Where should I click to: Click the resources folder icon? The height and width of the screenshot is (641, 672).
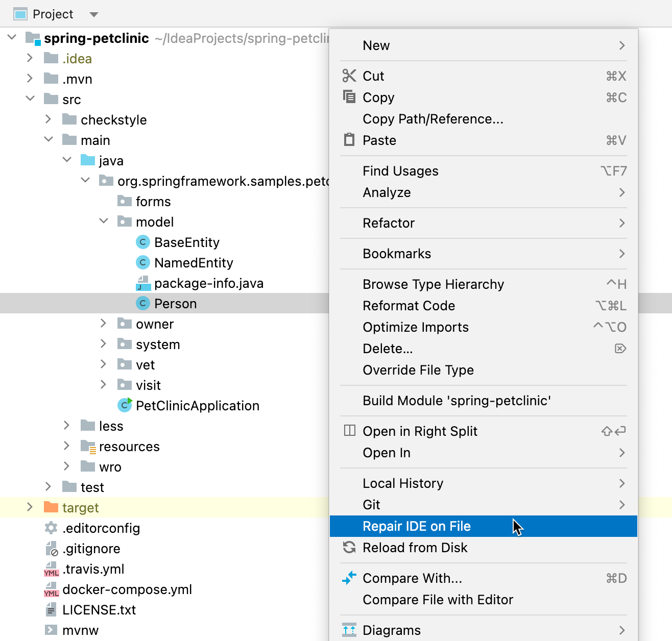point(88,447)
